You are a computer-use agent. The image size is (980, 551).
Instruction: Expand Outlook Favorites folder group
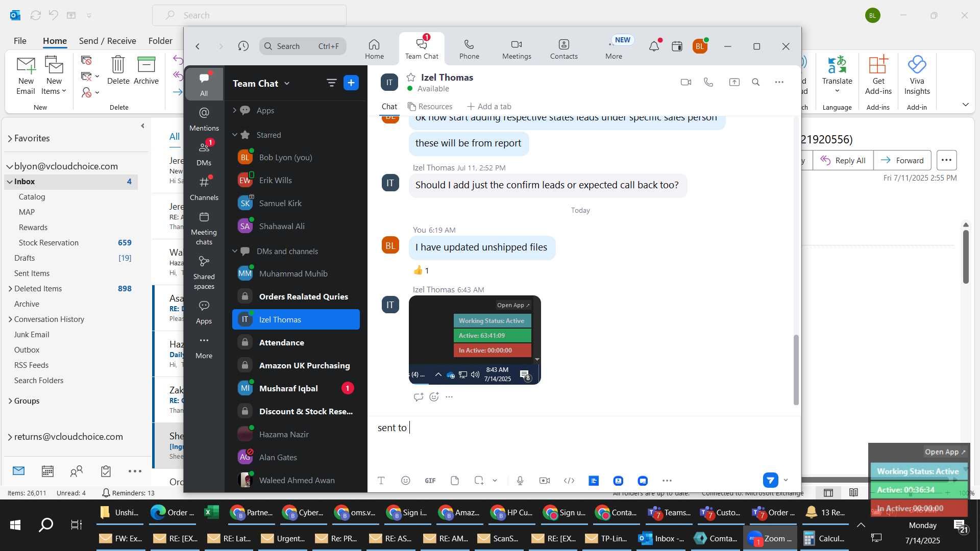(x=10, y=138)
